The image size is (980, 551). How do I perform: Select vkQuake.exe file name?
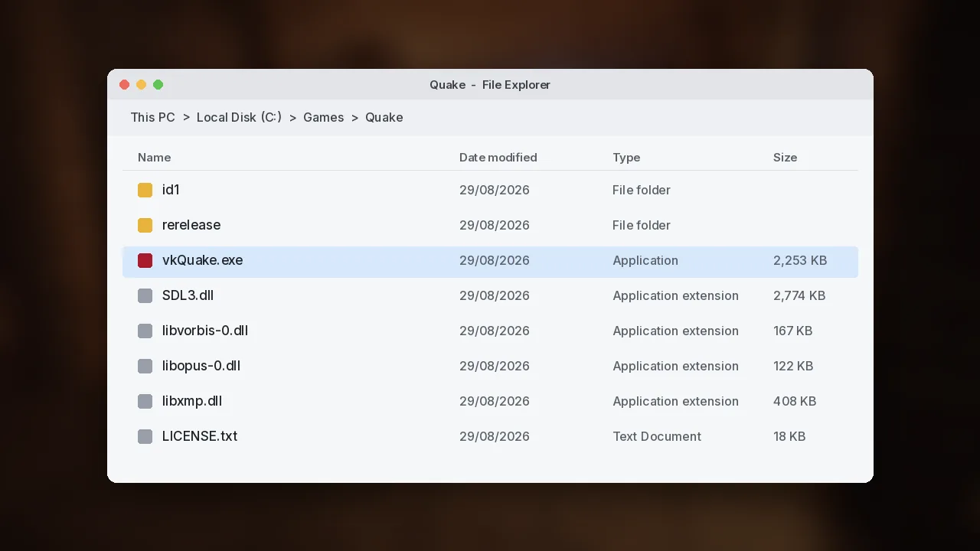point(203,260)
